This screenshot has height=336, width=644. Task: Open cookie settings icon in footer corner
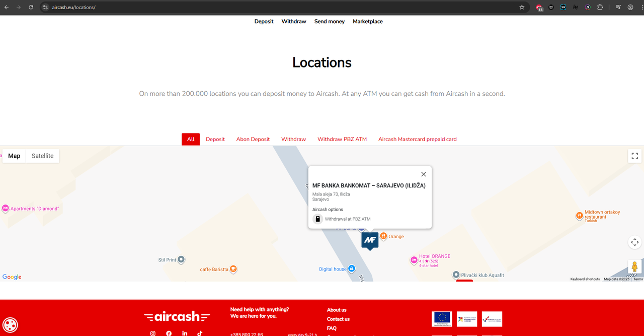point(10,325)
